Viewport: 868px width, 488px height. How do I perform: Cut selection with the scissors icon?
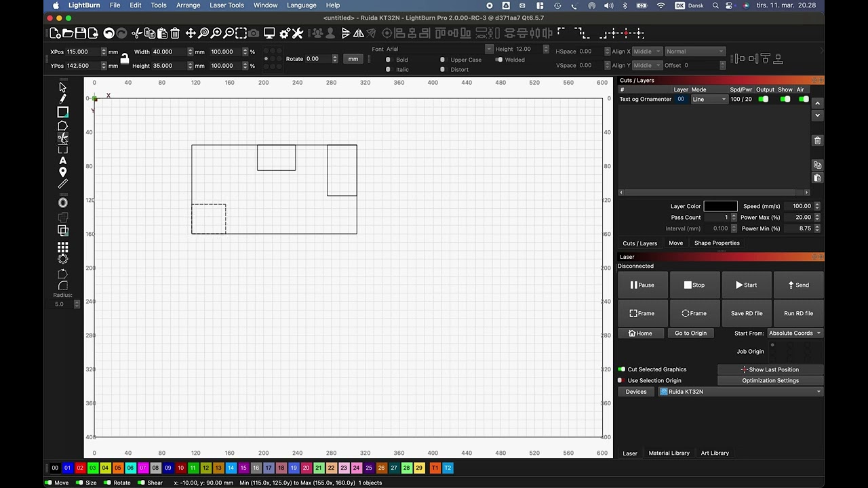137,33
